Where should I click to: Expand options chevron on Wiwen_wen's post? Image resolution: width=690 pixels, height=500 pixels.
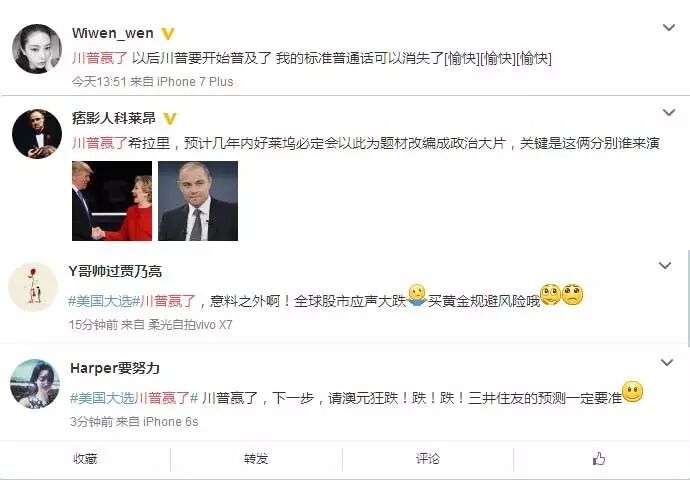669,28
